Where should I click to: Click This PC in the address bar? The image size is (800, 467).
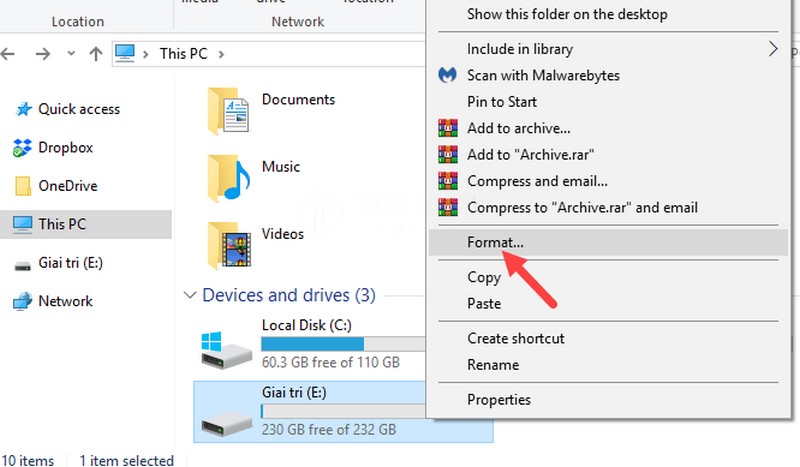[184, 54]
